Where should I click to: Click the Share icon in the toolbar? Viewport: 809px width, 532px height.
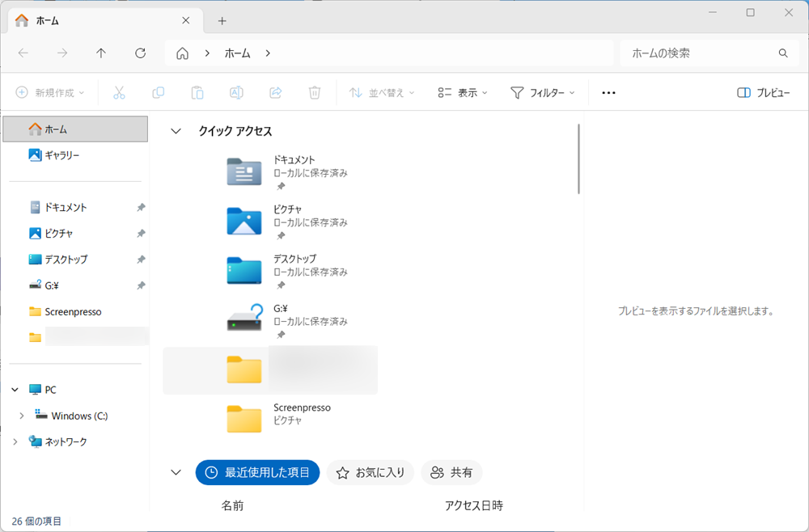pos(275,92)
